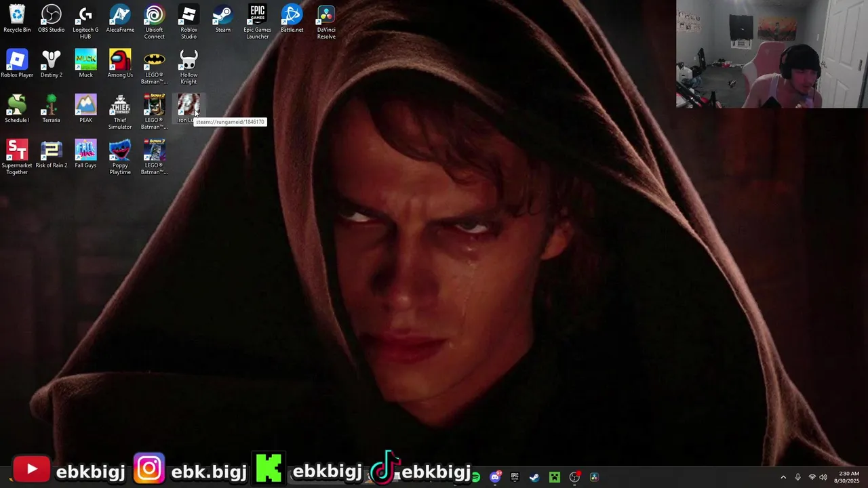Viewport: 868px width, 488px height.
Task: Select the LEGO Batman 3 box-art shortcut
Action: (x=155, y=157)
